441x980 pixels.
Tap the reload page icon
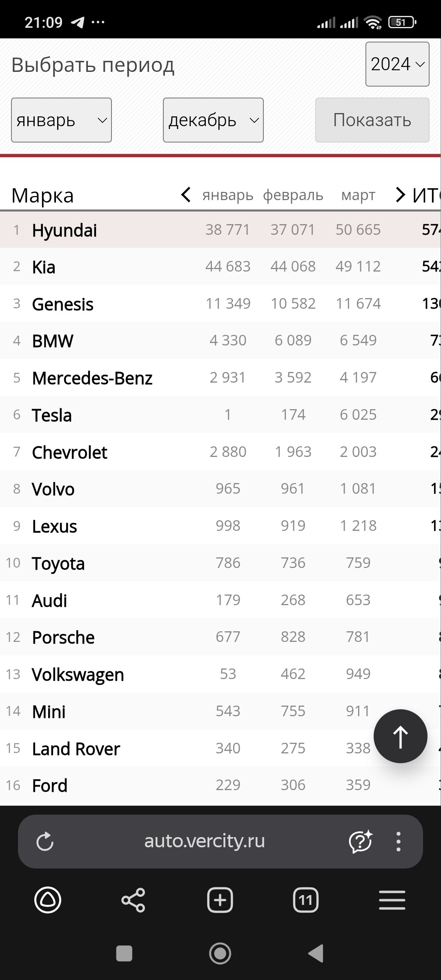click(45, 842)
